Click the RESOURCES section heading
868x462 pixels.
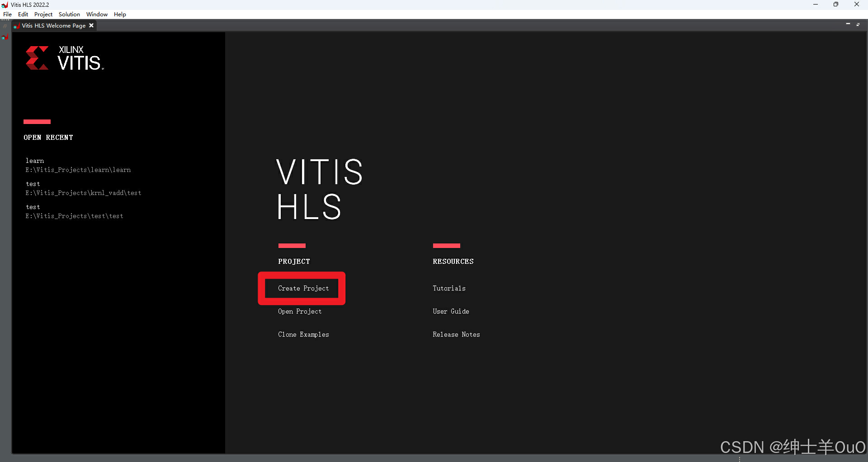pyautogui.click(x=453, y=262)
